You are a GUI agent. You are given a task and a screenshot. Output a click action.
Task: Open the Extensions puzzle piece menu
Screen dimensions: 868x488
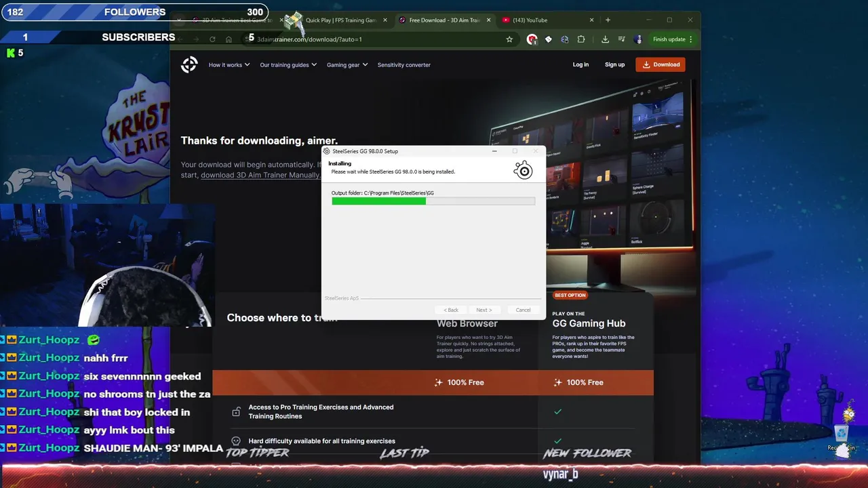click(x=581, y=39)
